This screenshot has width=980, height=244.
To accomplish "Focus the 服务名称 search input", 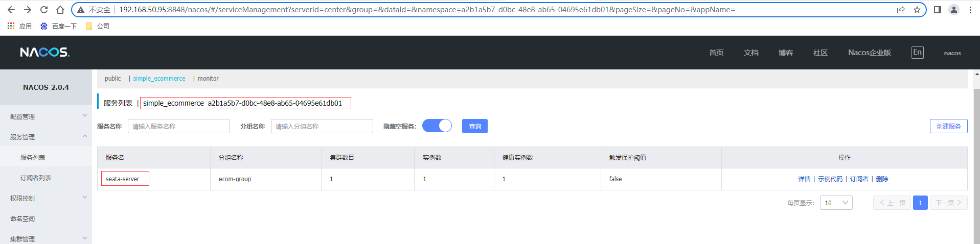I will point(179,126).
